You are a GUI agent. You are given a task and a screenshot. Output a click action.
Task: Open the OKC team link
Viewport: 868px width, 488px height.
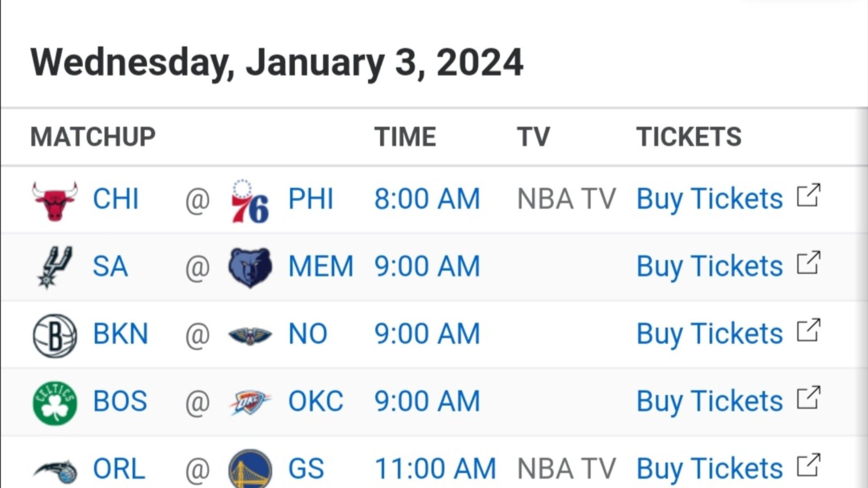pyautogui.click(x=316, y=401)
